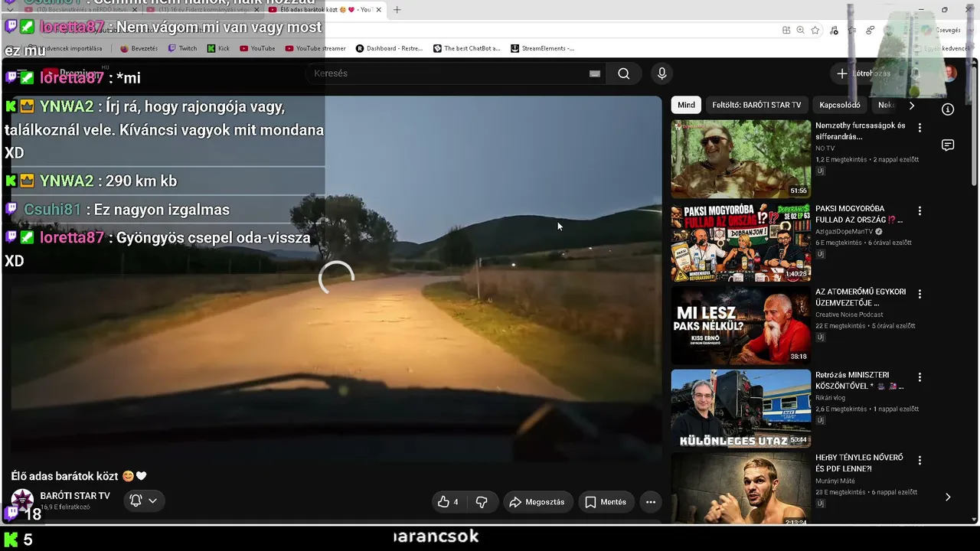Save the video with Mentés

click(606, 502)
